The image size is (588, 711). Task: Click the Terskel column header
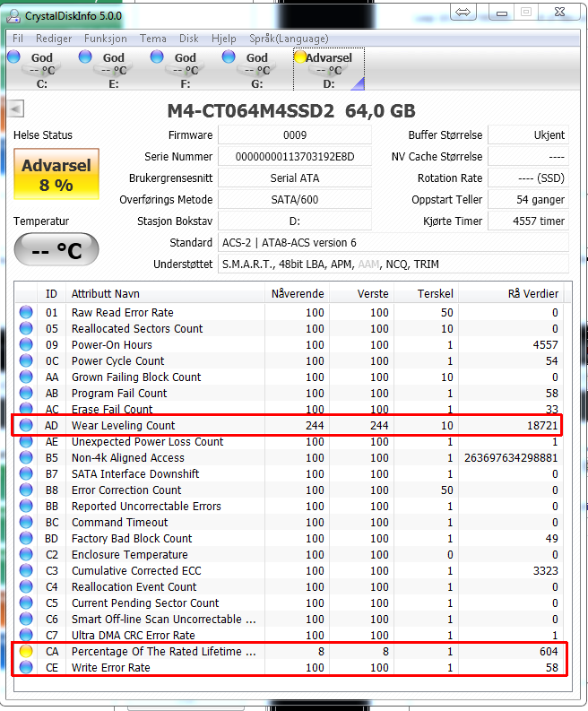(x=427, y=294)
